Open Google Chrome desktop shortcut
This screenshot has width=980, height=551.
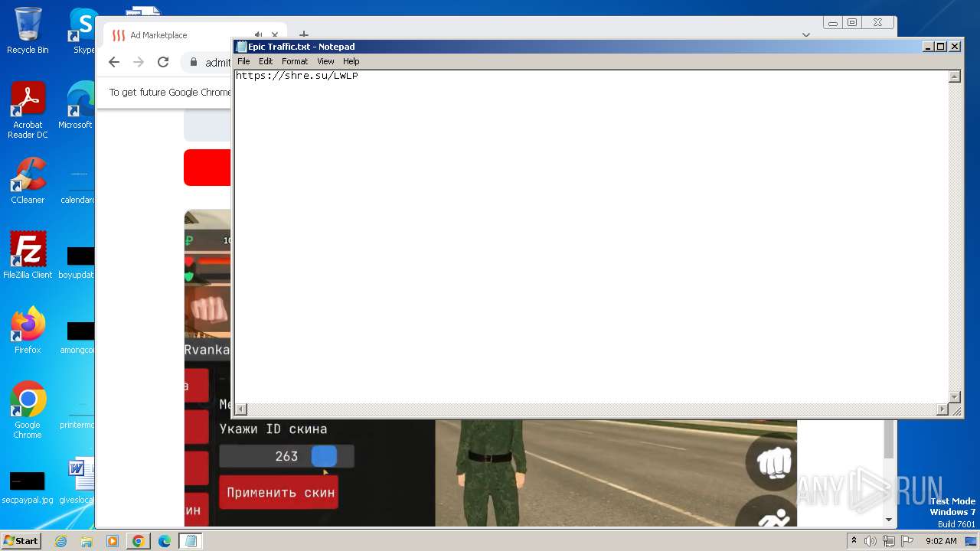[x=28, y=410]
